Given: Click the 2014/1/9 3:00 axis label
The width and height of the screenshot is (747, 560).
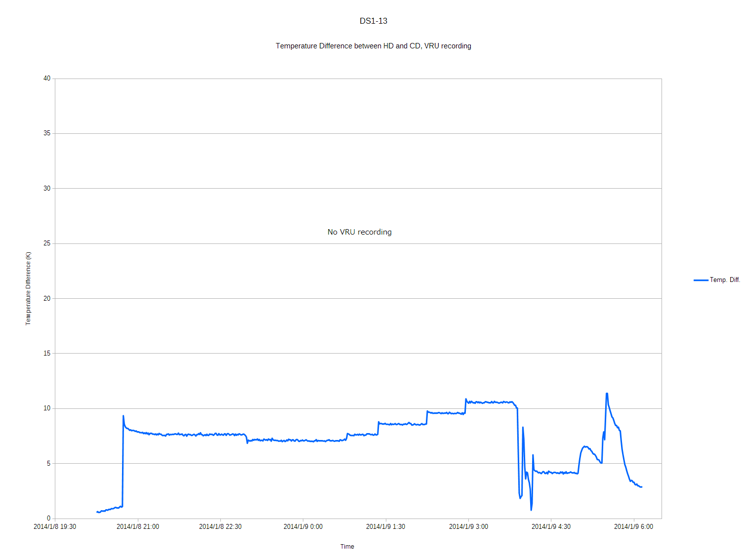Looking at the screenshot, I should point(468,527).
